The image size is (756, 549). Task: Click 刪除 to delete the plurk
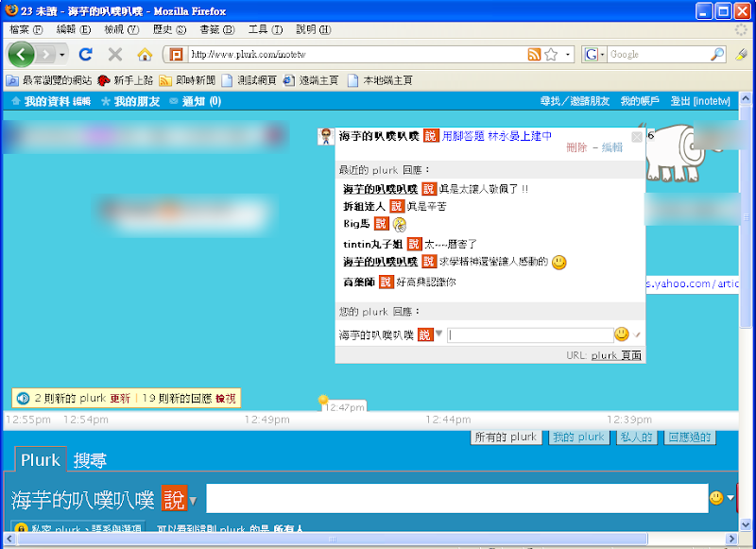click(576, 147)
